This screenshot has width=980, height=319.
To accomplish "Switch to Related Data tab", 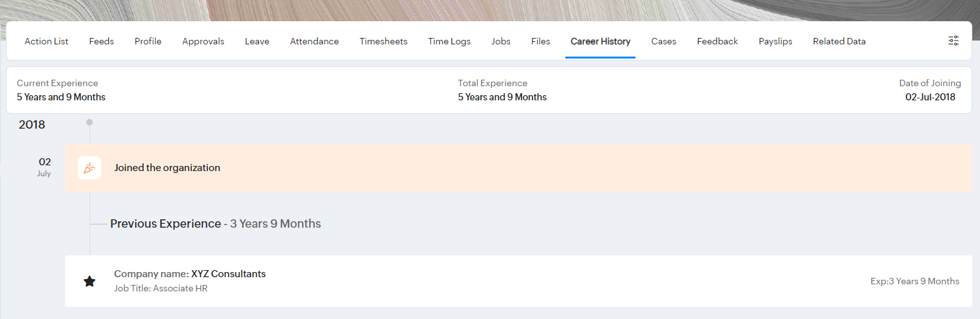I will tap(839, 41).
